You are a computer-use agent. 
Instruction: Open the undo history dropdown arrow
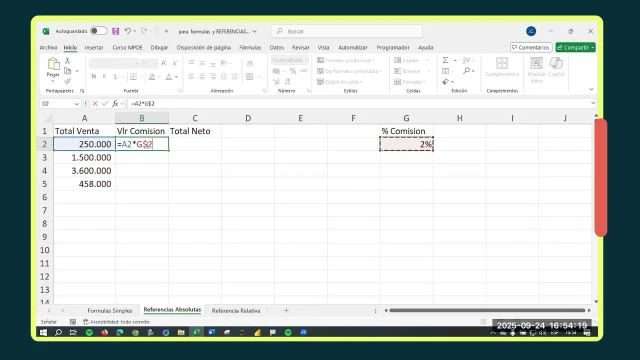coord(135,31)
